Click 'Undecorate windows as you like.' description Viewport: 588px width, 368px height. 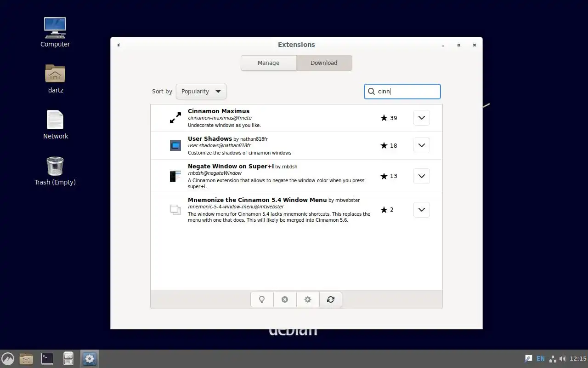coord(224,125)
